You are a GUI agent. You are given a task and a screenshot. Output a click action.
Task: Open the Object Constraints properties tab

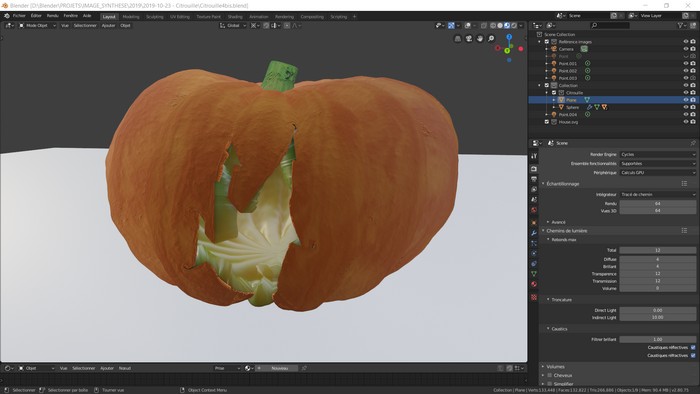pyautogui.click(x=534, y=264)
